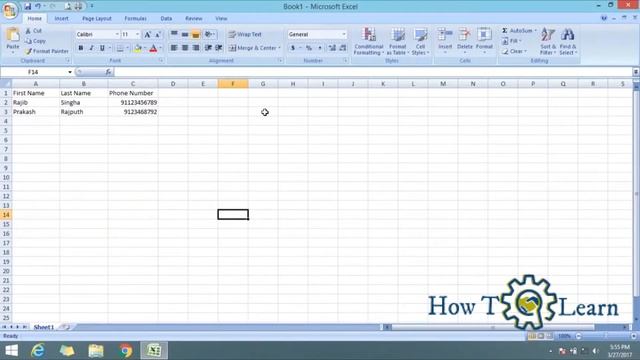Open the Page Layout tab

tap(97, 19)
